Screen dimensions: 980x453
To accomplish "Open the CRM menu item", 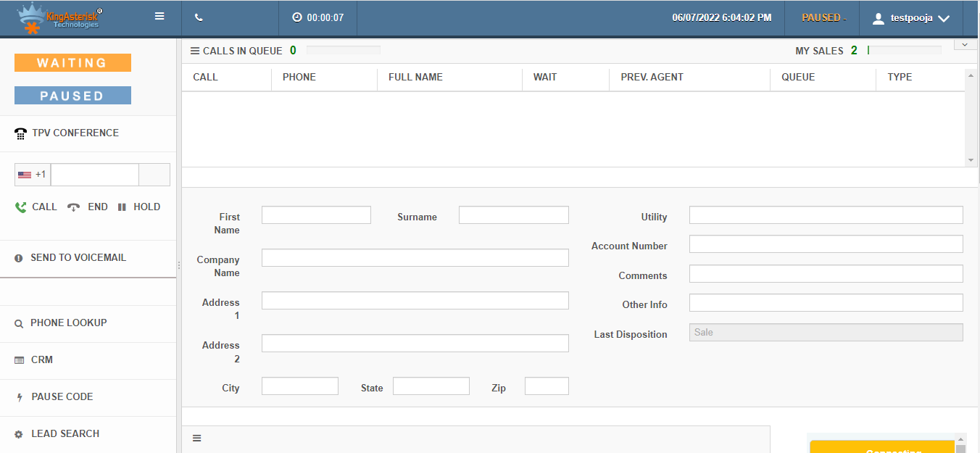I will pos(41,360).
